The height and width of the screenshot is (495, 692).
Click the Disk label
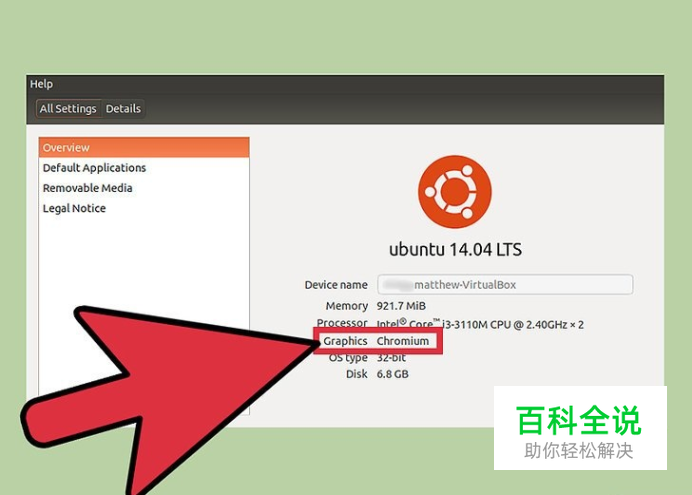(x=357, y=374)
